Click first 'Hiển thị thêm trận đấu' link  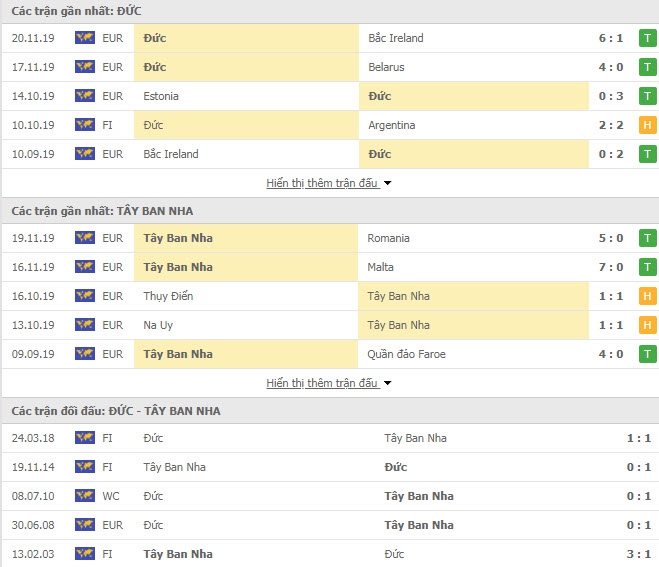[322, 183]
